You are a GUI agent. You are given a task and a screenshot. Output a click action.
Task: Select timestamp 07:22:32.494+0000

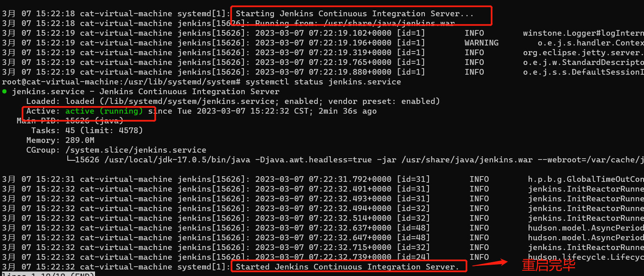click(x=350, y=209)
